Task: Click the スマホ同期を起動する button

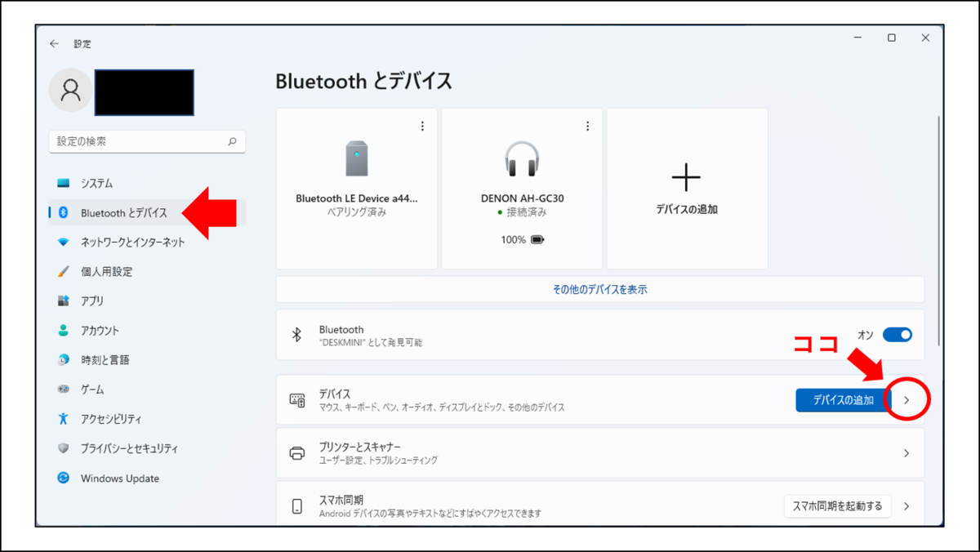Action: point(838,506)
